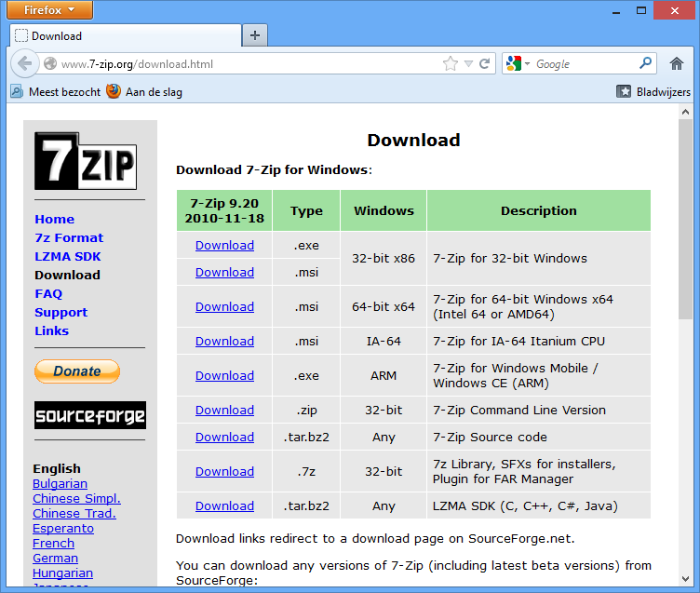Go to the Home page link

coord(55,220)
